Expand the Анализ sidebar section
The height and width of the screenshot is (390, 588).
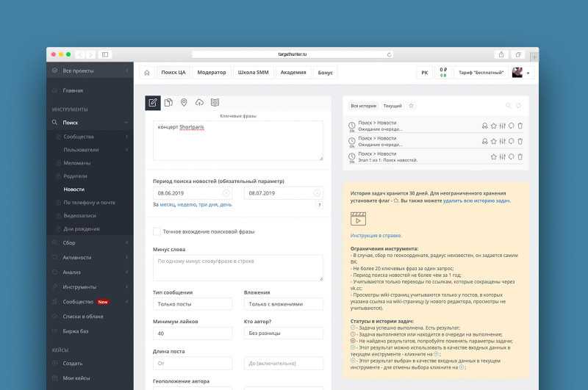[x=126, y=272]
